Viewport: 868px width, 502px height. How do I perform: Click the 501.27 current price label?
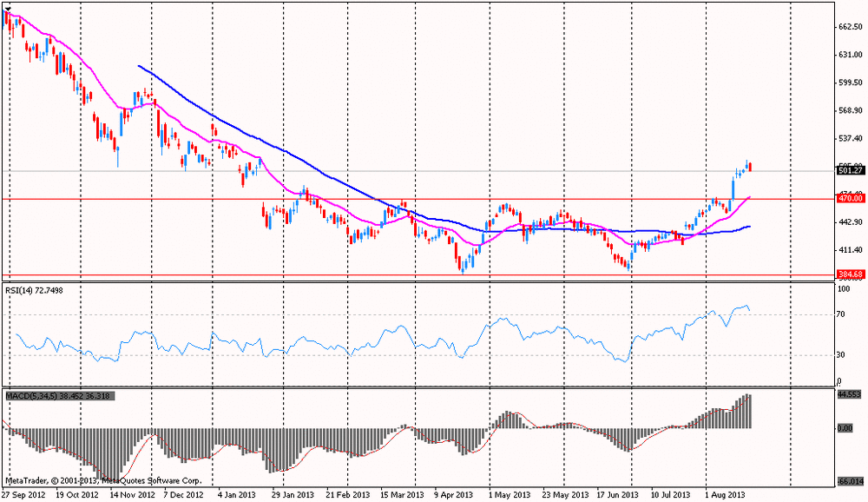[x=851, y=170]
